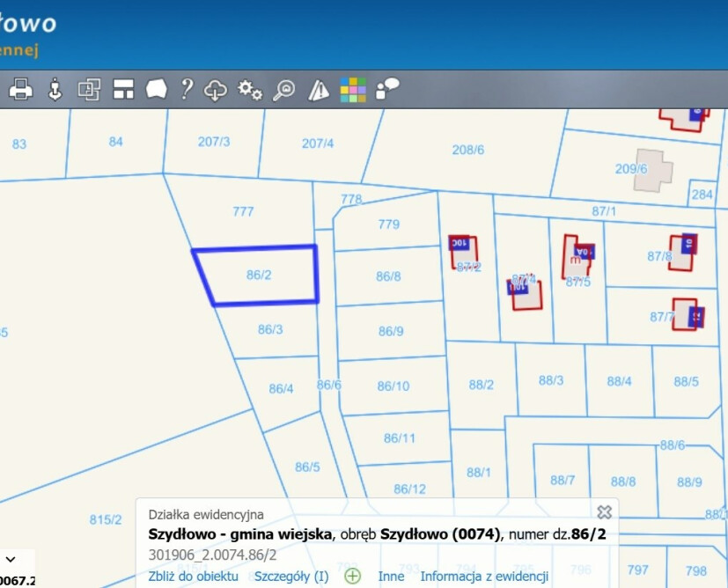This screenshot has height=588, width=728.
Task: Click parcel label 84
Action: point(115,142)
